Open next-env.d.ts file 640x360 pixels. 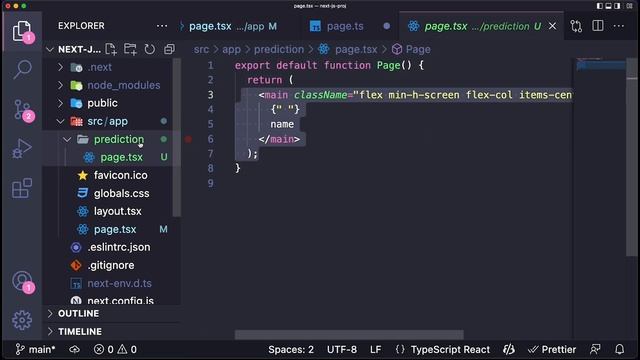coord(120,283)
